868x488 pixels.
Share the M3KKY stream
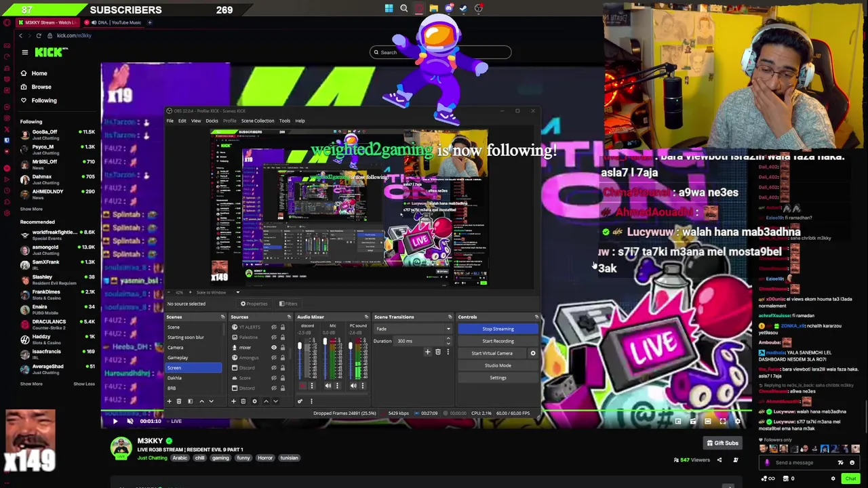pyautogui.click(x=719, y=460)
